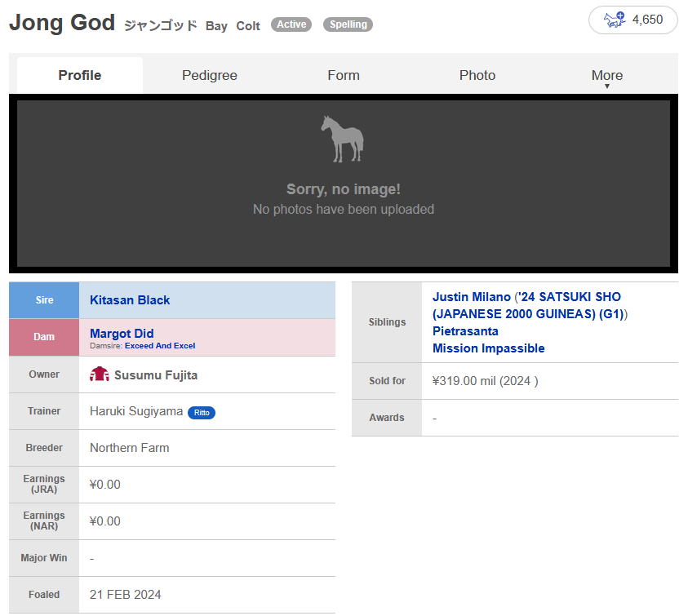The height and width of the screenshot is (616, 688).
Task: Click the grey horse silhouette placeholder
Action: coord(343,139)
